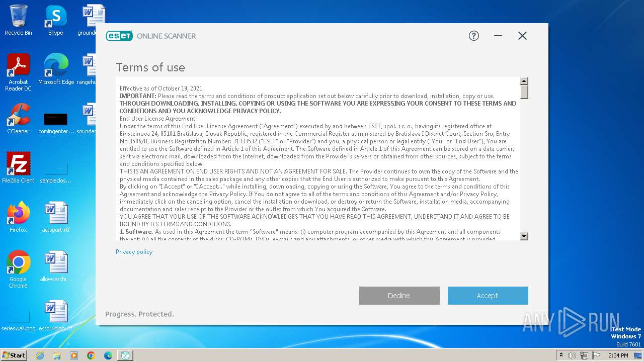Click the terms scrollbar thumb

click(x=524, y=92)
